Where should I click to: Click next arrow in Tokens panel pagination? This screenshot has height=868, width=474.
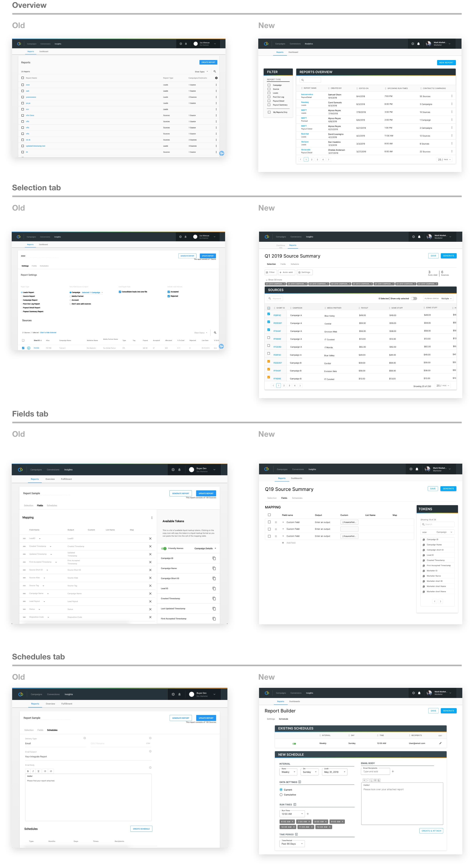click(440, 601)
